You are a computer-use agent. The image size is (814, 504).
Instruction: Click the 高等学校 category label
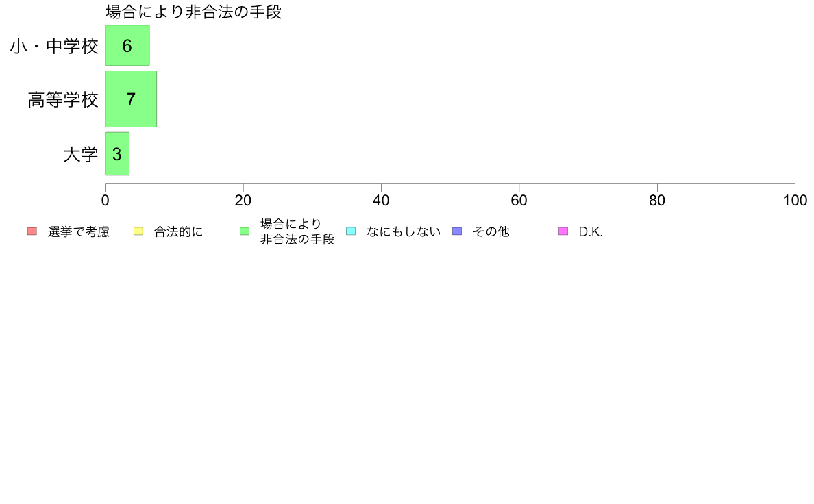click(63, 100)
